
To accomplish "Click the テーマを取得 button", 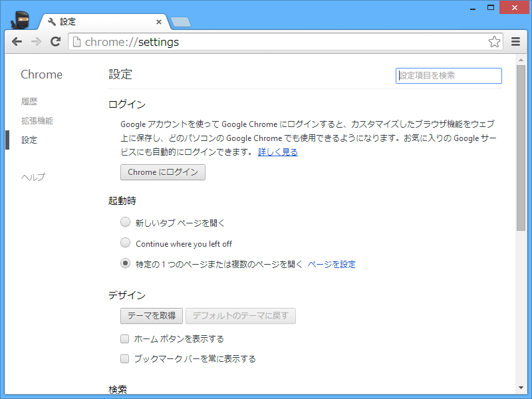I will (x=152, y=316).
